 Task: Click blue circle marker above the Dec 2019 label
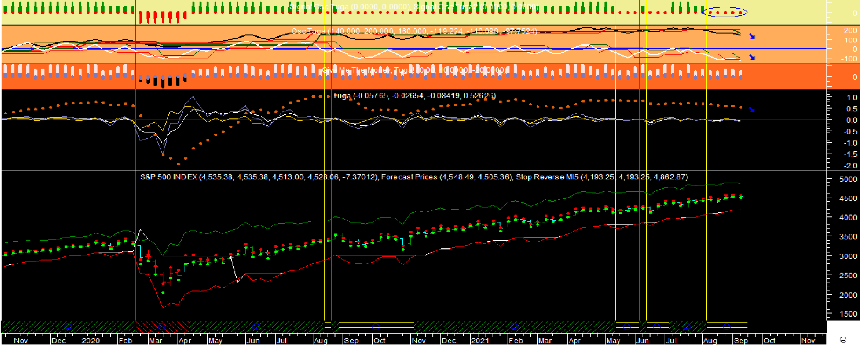(68, 327)
